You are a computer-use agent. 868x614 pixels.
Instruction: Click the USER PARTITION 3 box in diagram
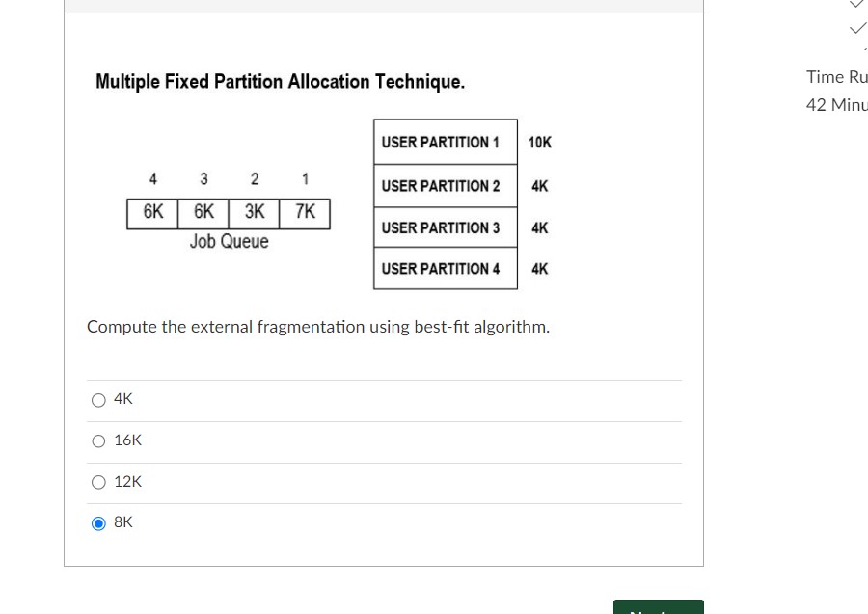[x=446, y=227]
